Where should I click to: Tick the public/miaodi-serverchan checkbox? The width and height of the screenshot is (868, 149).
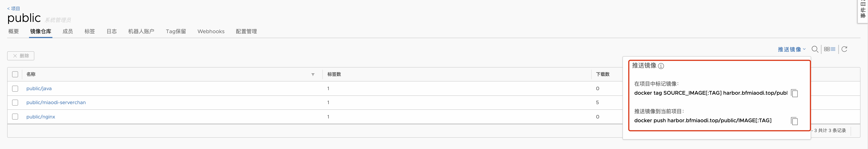[x=15, y=102]
